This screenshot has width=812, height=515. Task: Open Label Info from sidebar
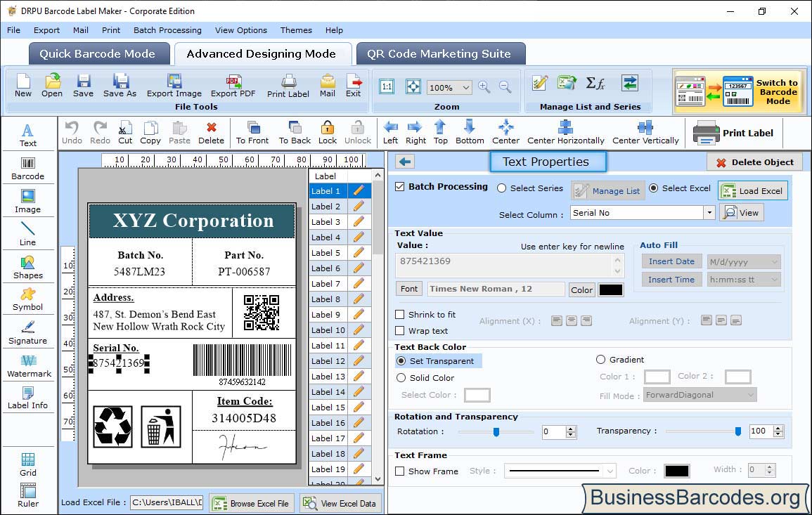coord(28,398)
